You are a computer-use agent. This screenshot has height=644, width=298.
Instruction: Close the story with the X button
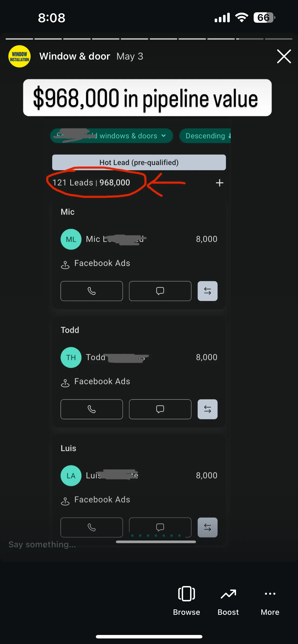tap(284, 56)
